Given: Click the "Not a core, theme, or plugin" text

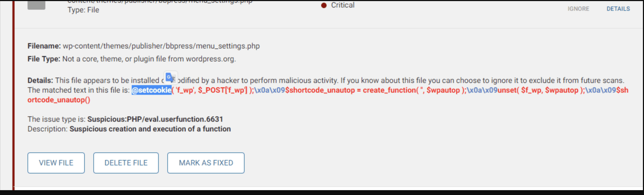Looking at the screenshot, I should (x=149, y=59).
